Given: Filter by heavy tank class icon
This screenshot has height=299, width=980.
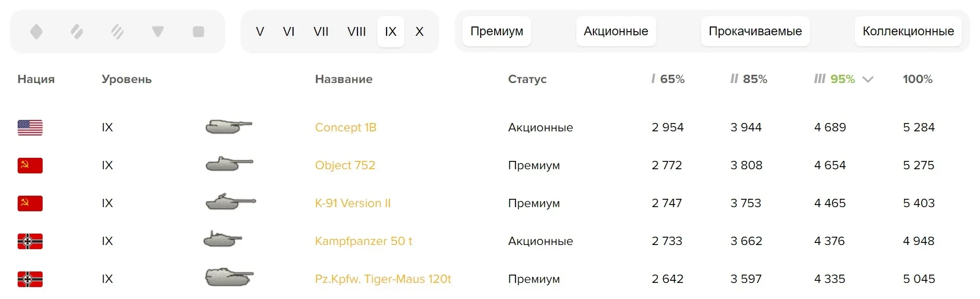Looking at the screenshot, I should click(x=117, y=32).
